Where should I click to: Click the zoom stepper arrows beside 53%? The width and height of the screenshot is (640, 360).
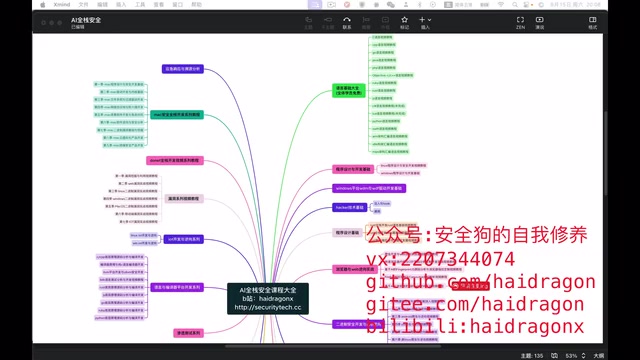pyautogui.click(x=583, y=356)
